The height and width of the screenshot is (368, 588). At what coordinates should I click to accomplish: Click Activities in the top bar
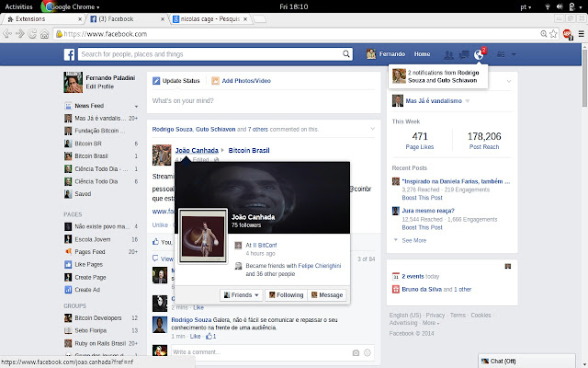[x=18, y=6]
